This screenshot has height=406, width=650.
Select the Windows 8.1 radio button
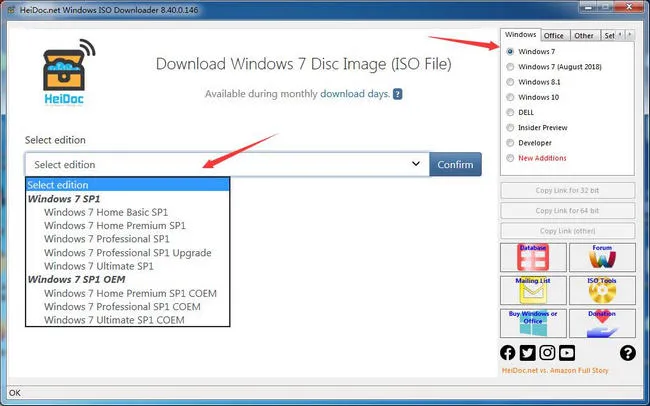[510, 82]
